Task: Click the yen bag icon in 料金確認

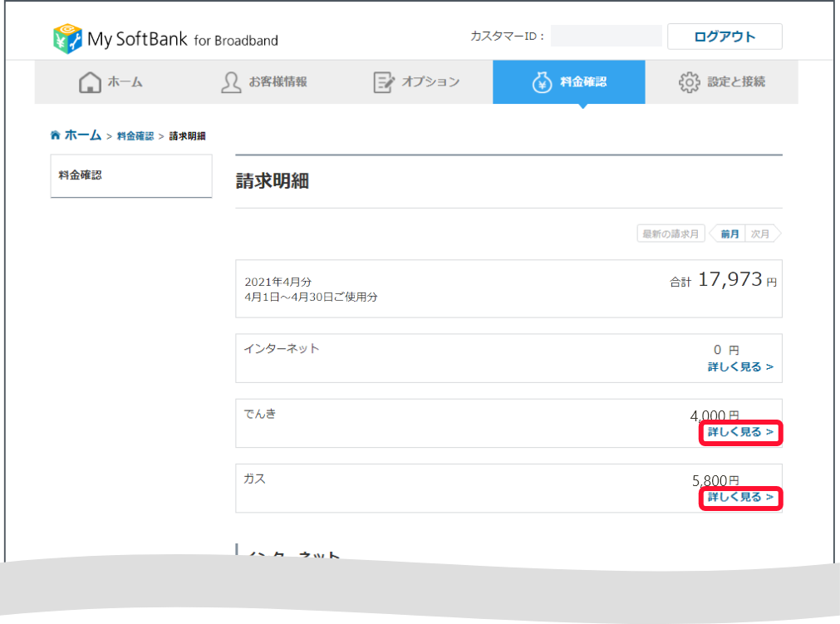Action: tap(542, 82)
